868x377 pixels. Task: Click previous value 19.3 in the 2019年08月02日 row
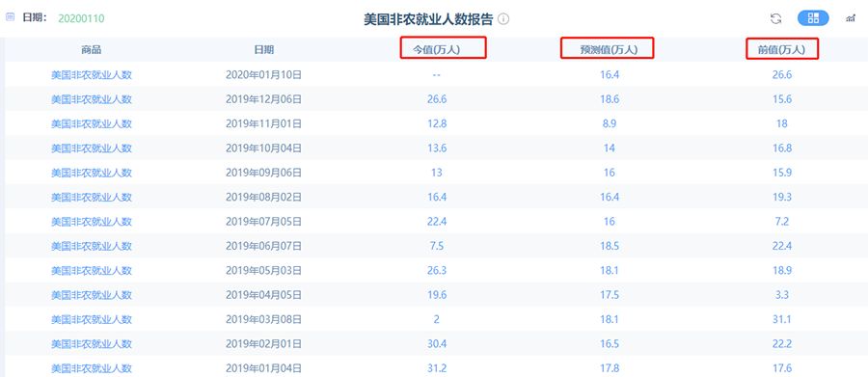(x=781, y=197)
